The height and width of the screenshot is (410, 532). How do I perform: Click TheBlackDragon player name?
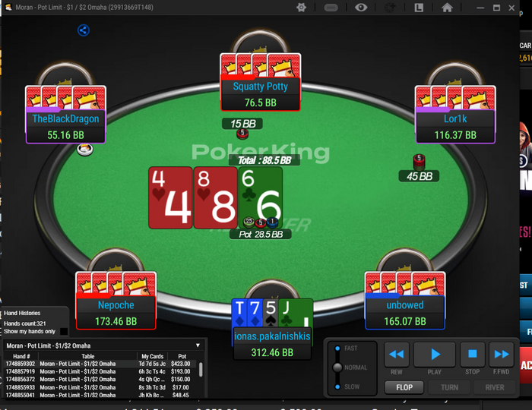click(x=65, y=118)
